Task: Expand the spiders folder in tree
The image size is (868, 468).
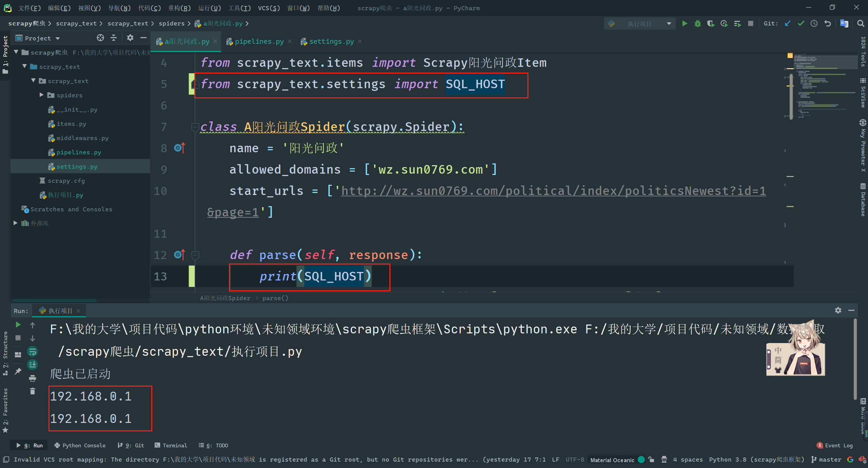Action: point(41,95)
